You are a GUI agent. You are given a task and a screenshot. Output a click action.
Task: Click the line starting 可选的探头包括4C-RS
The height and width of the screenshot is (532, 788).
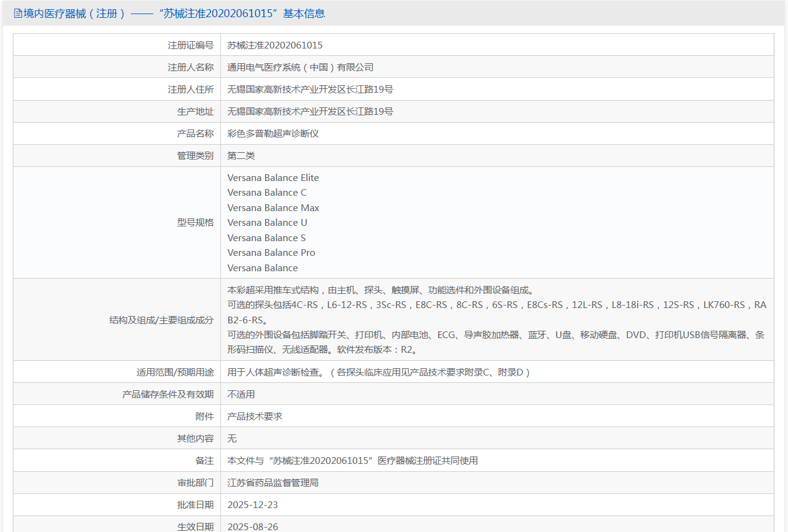[x=496, y=305]
